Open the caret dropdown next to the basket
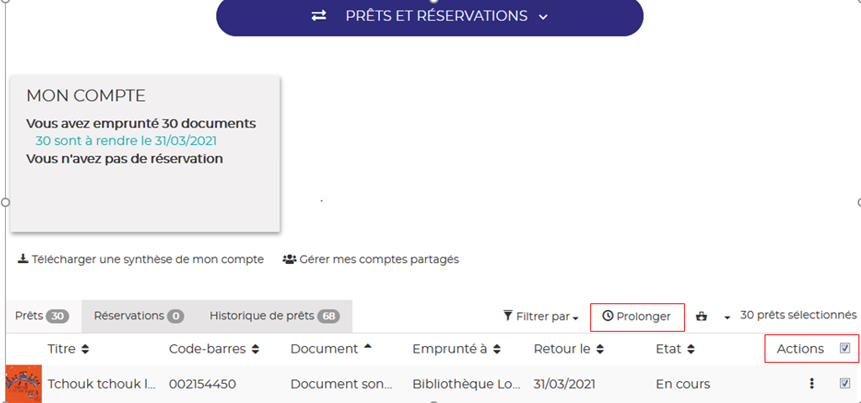Screen dimensions: 861x403 (726, 316)
